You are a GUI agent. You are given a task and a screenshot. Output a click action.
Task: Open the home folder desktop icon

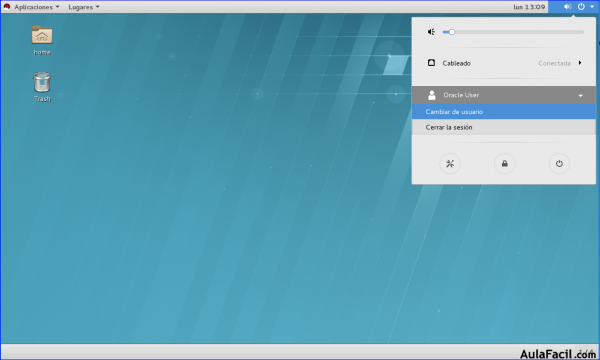click(x=42, y=40)
